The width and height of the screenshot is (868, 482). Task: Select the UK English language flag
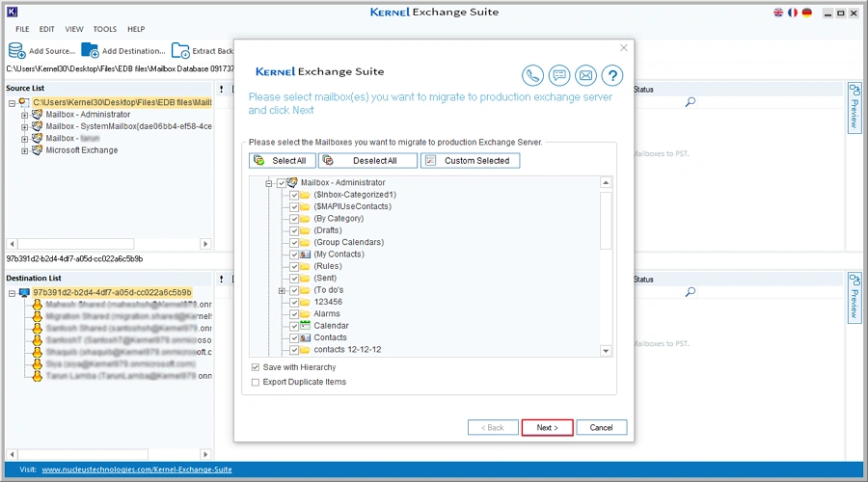(x=778, y=13)
